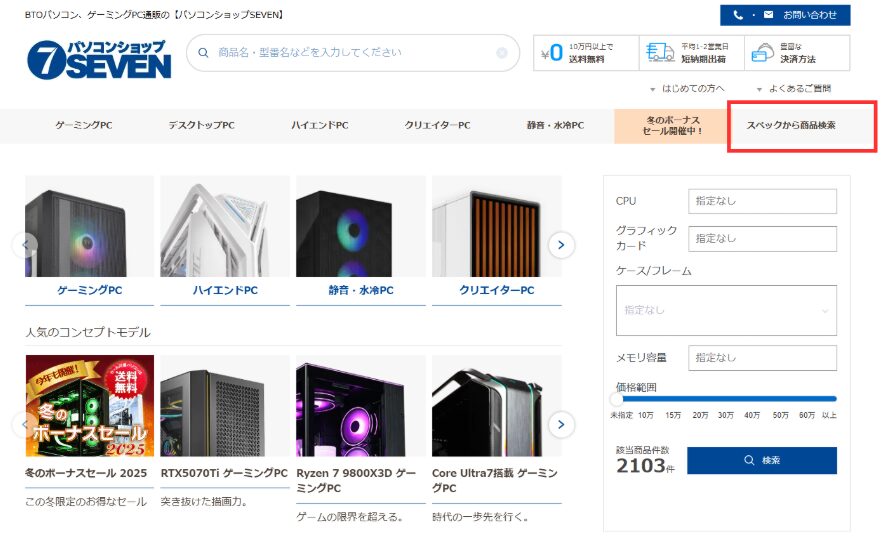
Task: Open the CPU spec dropdown
Action: [762, 201]
